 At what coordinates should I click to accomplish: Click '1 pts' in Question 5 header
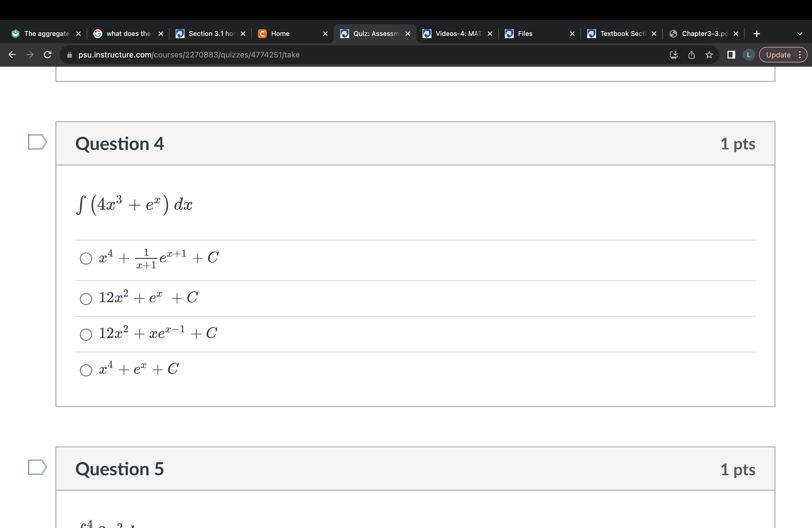[738, 469]
